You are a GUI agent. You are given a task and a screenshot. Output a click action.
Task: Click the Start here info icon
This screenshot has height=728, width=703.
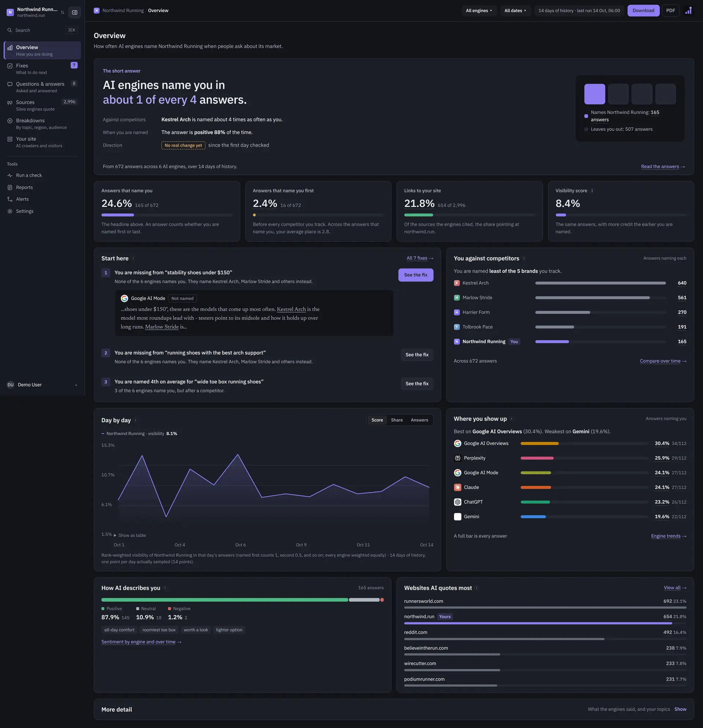tap(133, 258)
